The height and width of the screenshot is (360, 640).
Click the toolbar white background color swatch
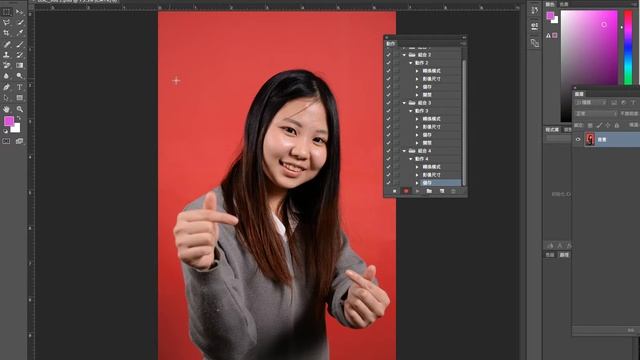[x=17, y=129]
